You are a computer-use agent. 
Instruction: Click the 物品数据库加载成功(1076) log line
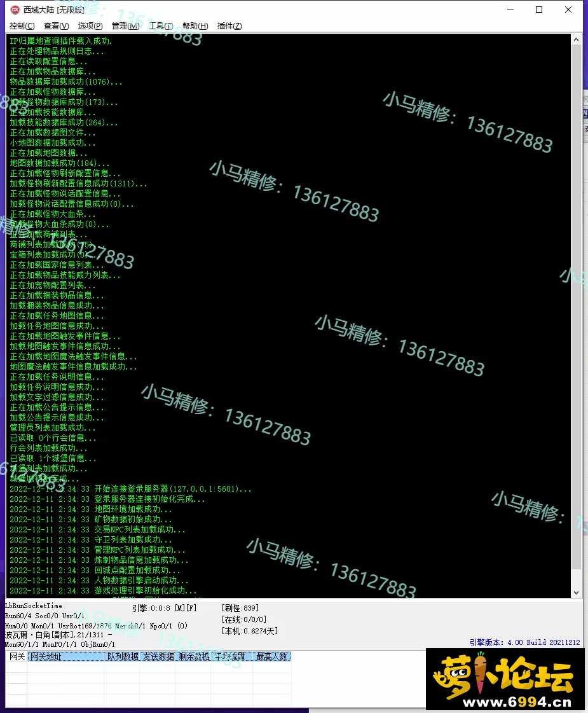66,82
